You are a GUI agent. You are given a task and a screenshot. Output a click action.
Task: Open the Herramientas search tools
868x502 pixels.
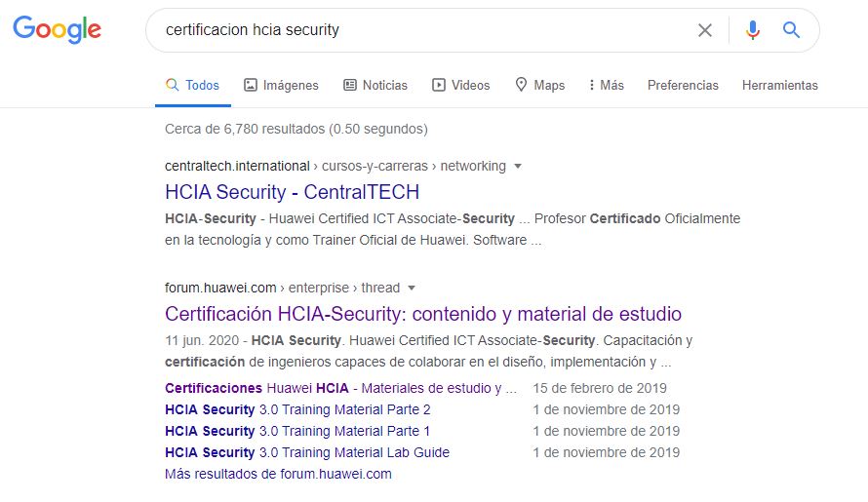[x=779, y=85]
